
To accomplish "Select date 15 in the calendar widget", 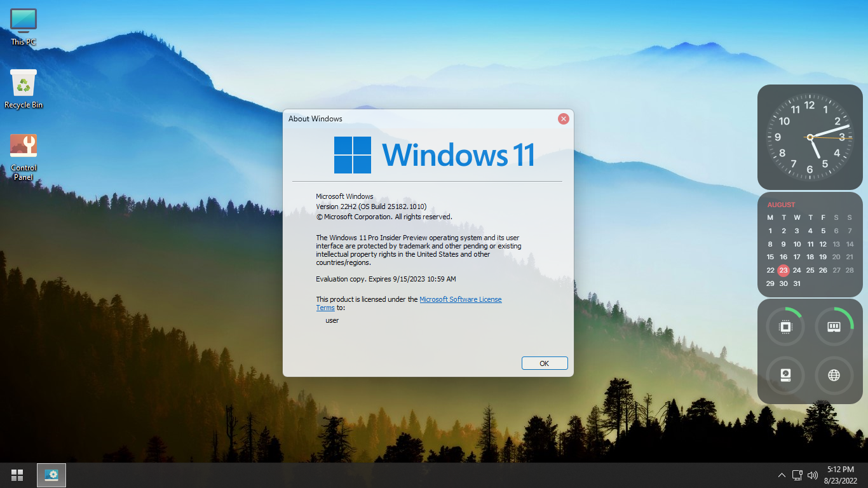I will pos(770,257).
